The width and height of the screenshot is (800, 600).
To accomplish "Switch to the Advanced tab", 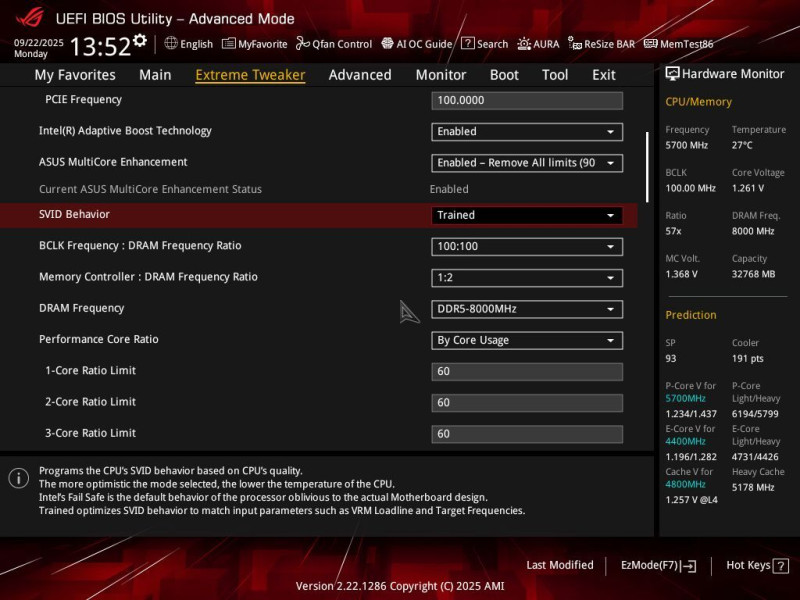I will (360, 75).
